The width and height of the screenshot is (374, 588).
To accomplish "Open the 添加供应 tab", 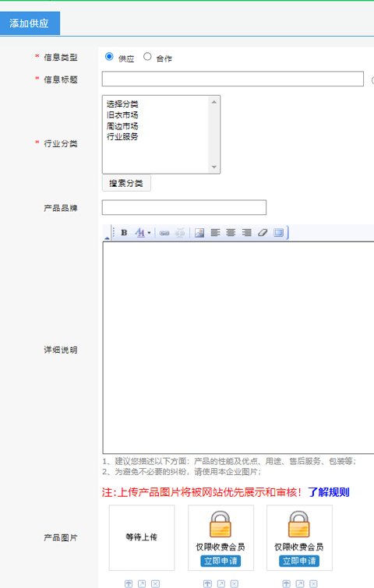I will [30, 23].
